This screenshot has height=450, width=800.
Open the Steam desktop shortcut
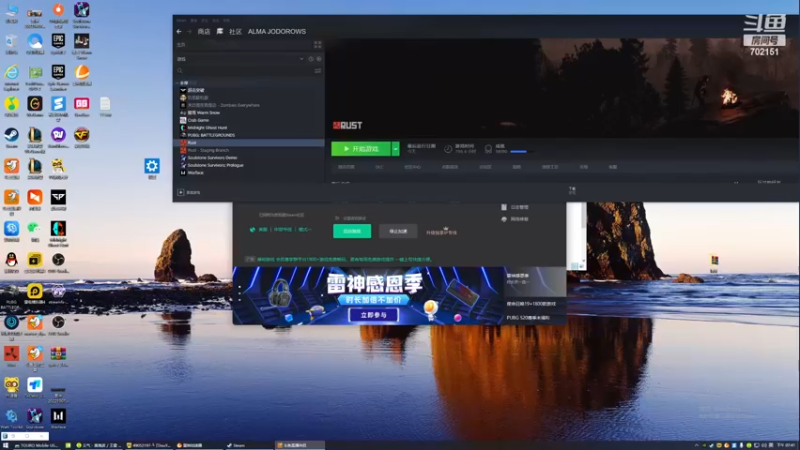tap(12, 137)
